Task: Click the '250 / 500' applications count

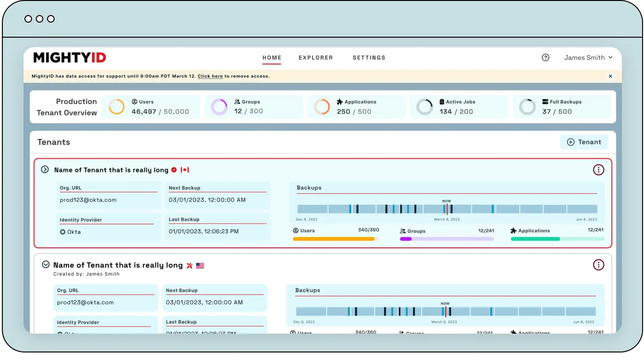Action: tap(354, 112)
